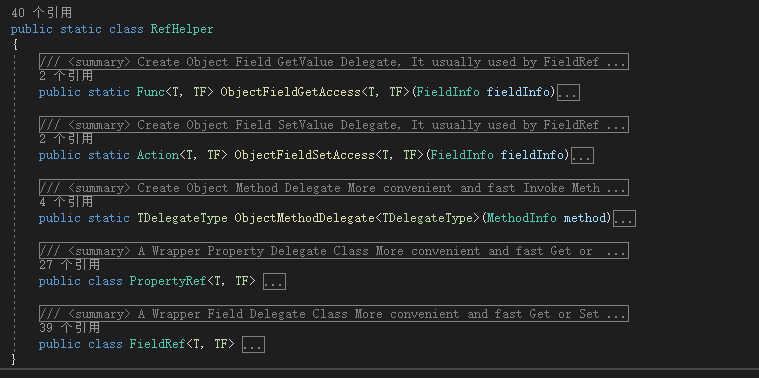
Task: Expand Wrapper Property Delegate summary comment
Action: (x=334, y=251)
